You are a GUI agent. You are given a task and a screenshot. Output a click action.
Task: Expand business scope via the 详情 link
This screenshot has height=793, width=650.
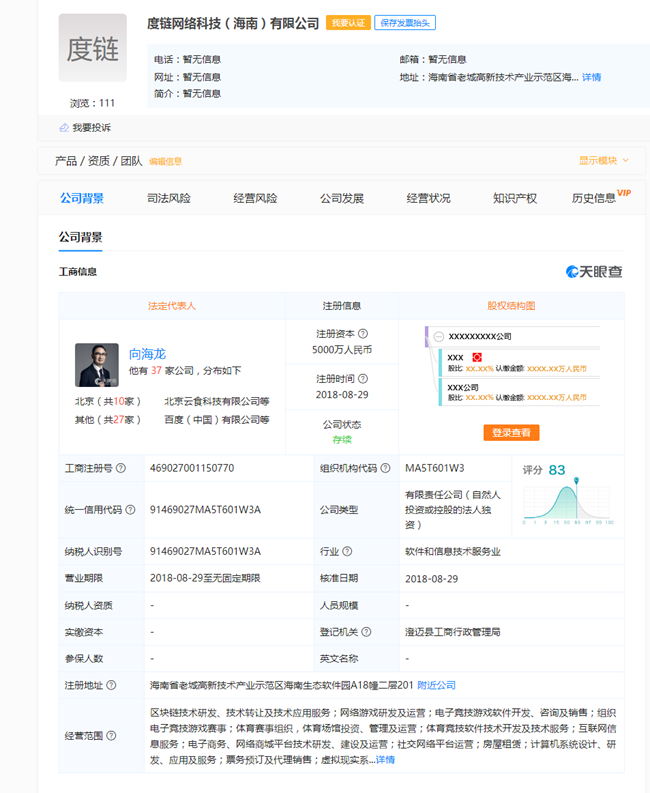click(385, 760)
